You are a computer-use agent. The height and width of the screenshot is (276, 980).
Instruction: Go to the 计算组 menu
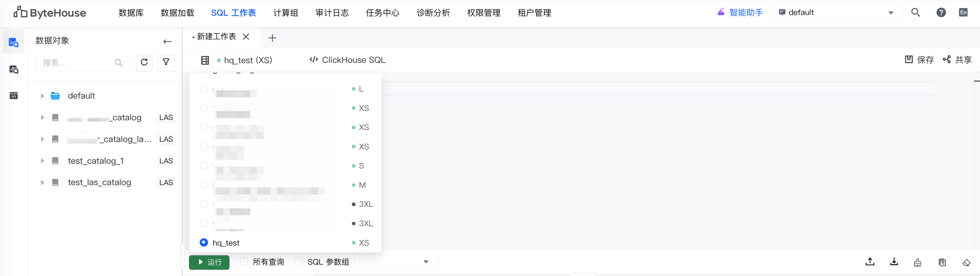(286, 13)
